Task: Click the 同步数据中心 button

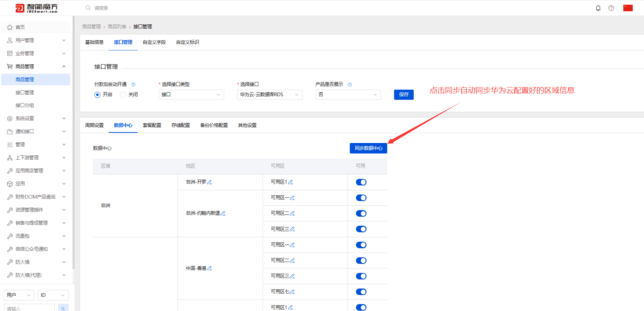Action: pyautogui.click(x=368, y=148)
